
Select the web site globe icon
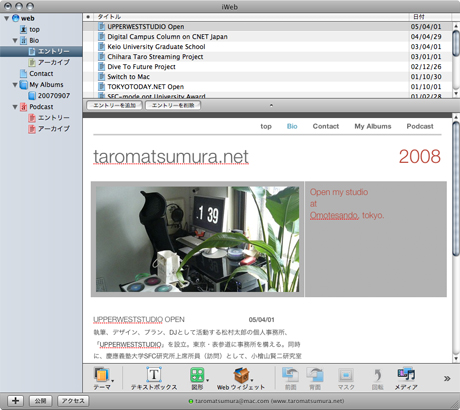pos(15,18)
